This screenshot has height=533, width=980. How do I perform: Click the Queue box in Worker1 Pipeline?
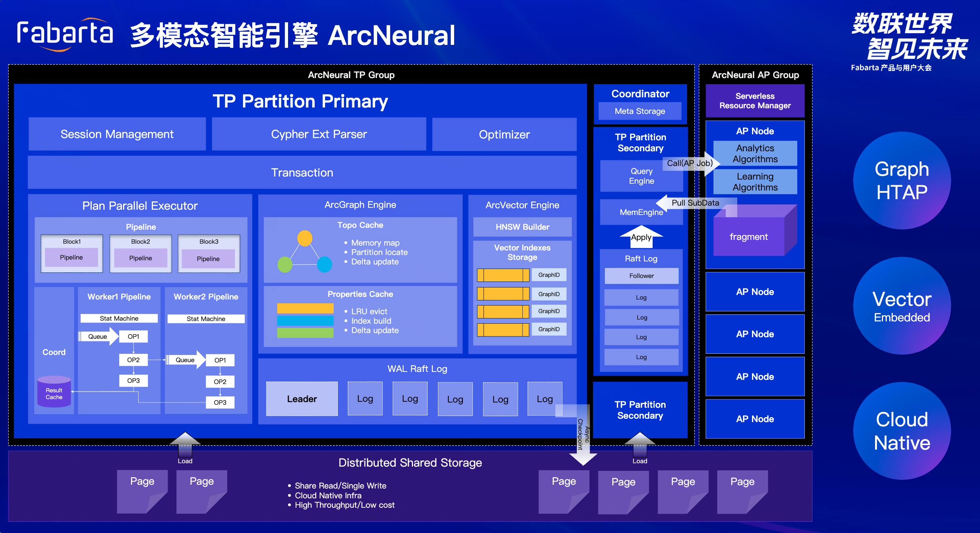(x=98, y=336)
